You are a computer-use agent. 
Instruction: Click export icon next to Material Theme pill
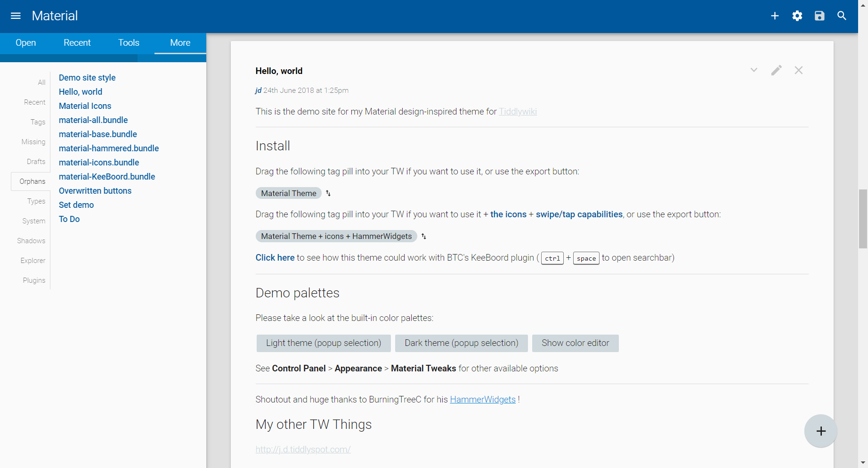(328, 193)
